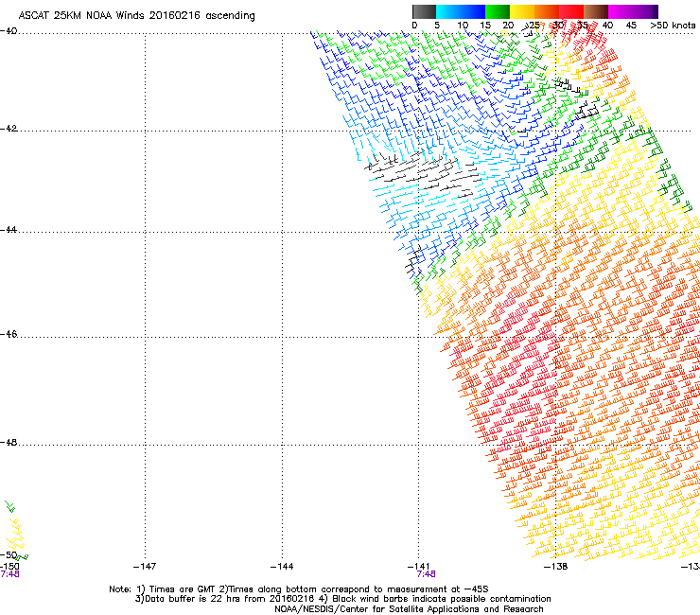Image resolution: width=700 pixels, height=615 pixels.
Task: Click the '-138' longitude label
Action: pos(556,567)
